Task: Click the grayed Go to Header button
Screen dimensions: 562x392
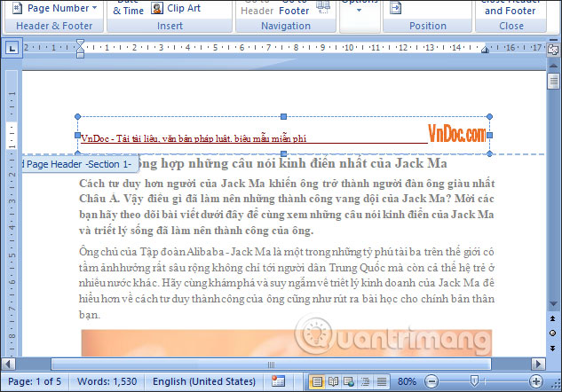Action: pos(257,9)
